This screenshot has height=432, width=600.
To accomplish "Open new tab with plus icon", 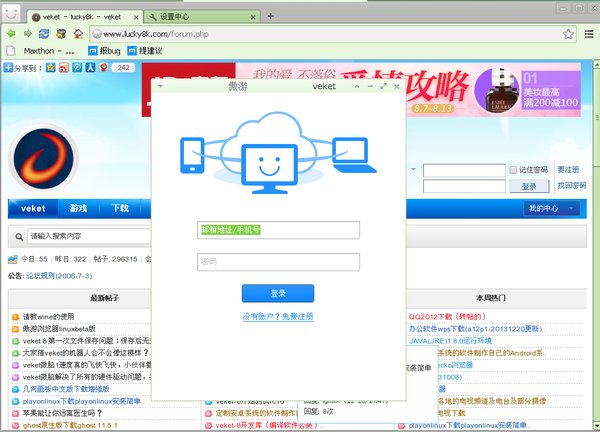I will click(x=271, y=16).
